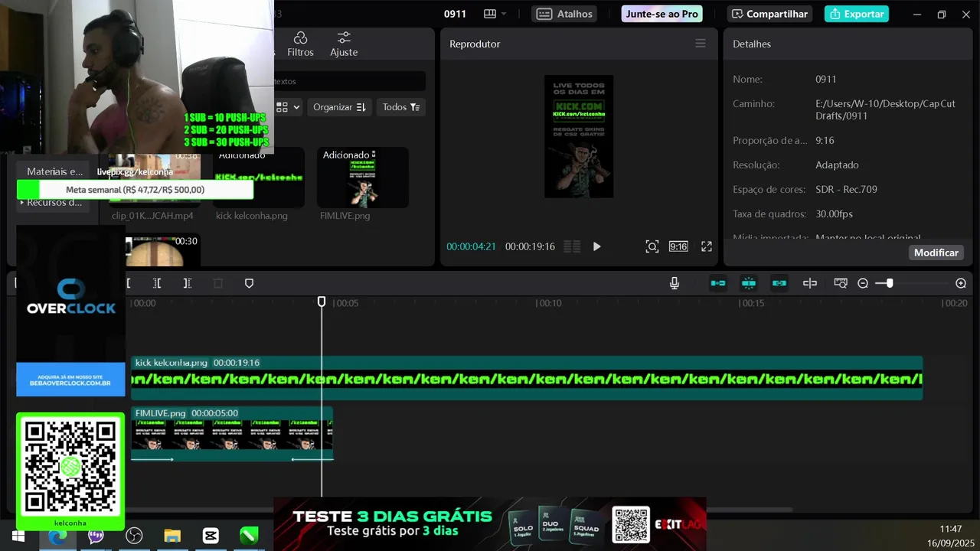The height and width of the screenshot is (551, 980).
Task: Click the Junte-se ao Pro button
Action: (x=661, y=14)
